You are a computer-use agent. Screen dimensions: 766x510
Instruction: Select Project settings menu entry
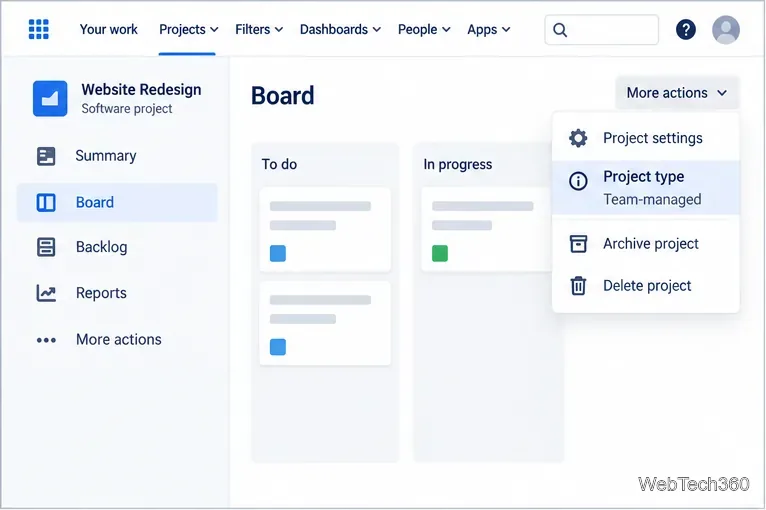646,138
